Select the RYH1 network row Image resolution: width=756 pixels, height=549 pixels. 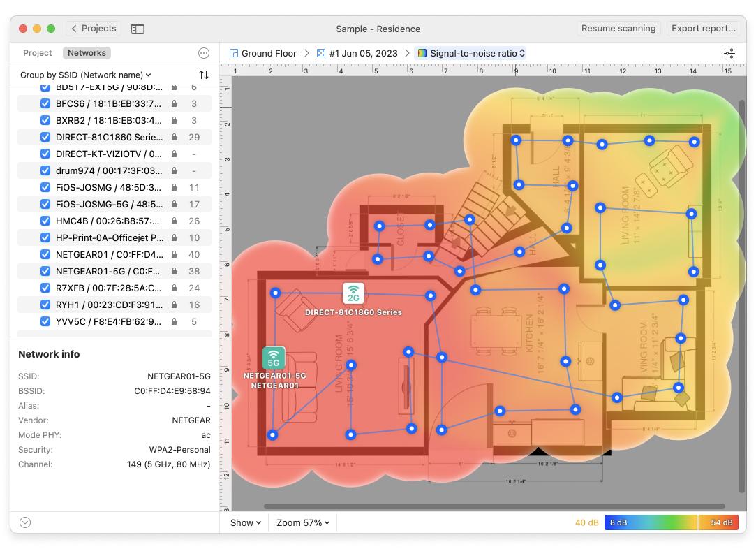point(114,305)
